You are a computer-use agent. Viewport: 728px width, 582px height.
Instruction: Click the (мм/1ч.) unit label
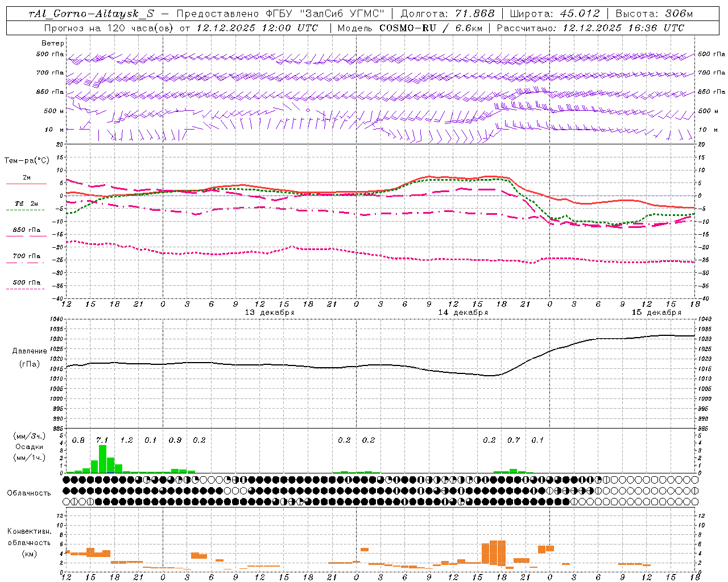[29, 458]
